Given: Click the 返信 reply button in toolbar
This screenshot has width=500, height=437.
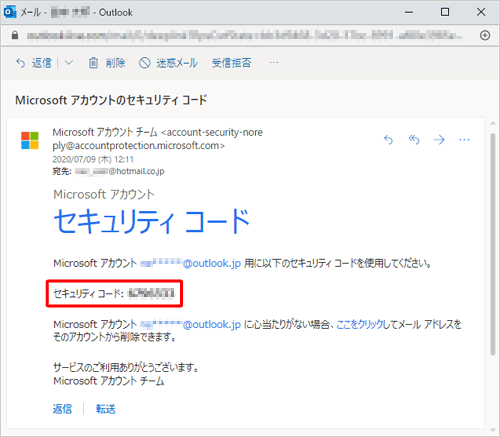Looking at the screenshot, I should (34, 63).
